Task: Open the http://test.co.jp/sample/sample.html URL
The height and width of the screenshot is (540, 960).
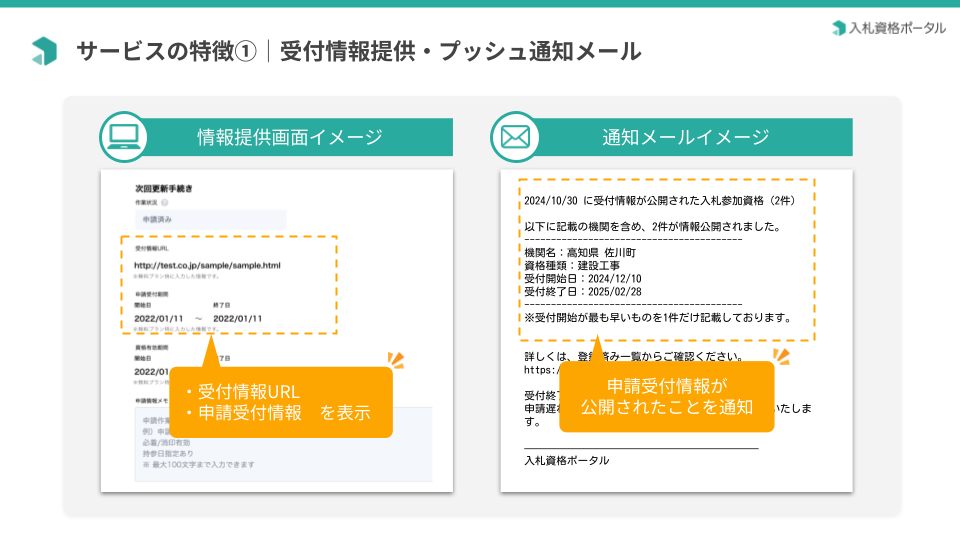Action: 207,265
